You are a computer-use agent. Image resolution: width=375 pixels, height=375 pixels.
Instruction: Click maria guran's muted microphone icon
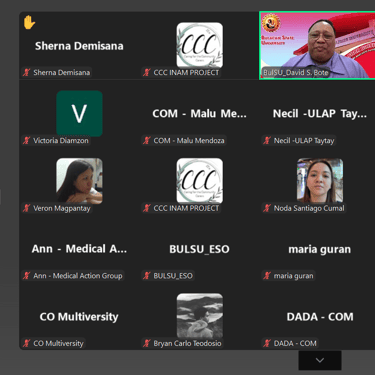(x=267, y=276)
